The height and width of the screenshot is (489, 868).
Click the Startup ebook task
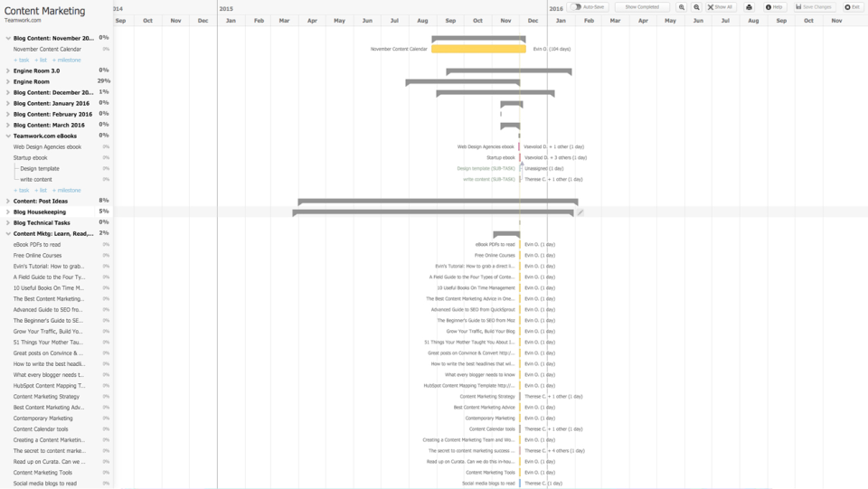(30, 157)
